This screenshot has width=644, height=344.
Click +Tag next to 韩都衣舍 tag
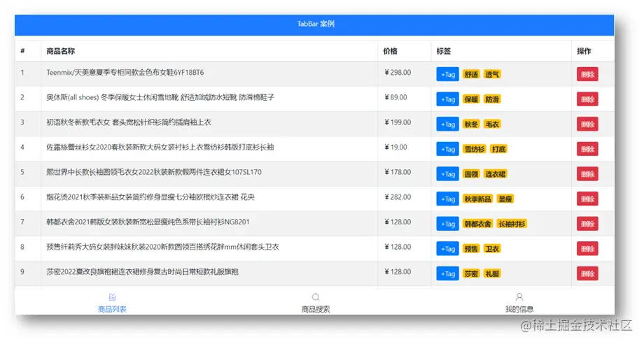448,224
